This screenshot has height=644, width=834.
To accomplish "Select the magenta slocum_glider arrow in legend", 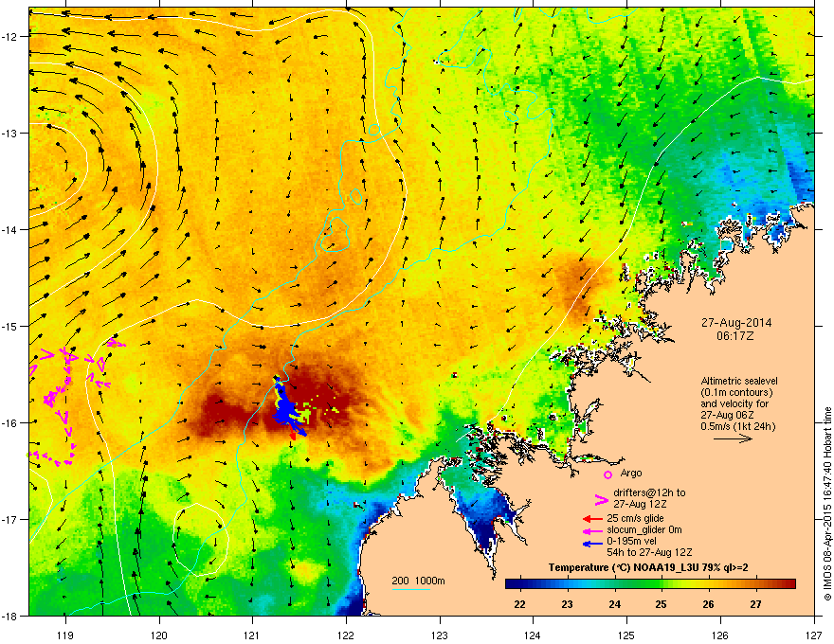I will tap(592, 530).
